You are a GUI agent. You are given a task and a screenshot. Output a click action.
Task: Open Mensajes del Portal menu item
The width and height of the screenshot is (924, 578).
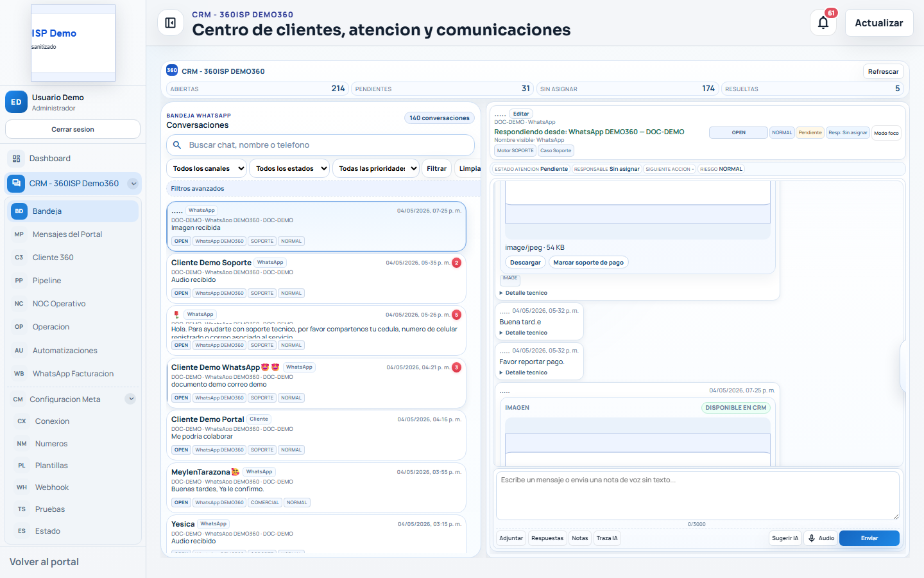(73, 234)
